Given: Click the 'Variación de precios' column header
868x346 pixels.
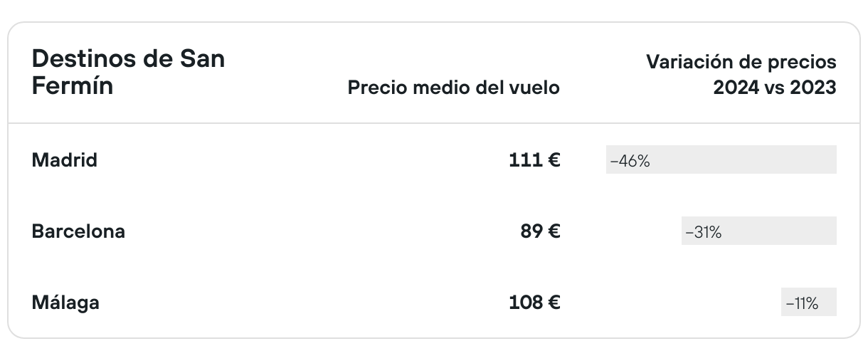Looking at the screenshot, I should 741,62.
